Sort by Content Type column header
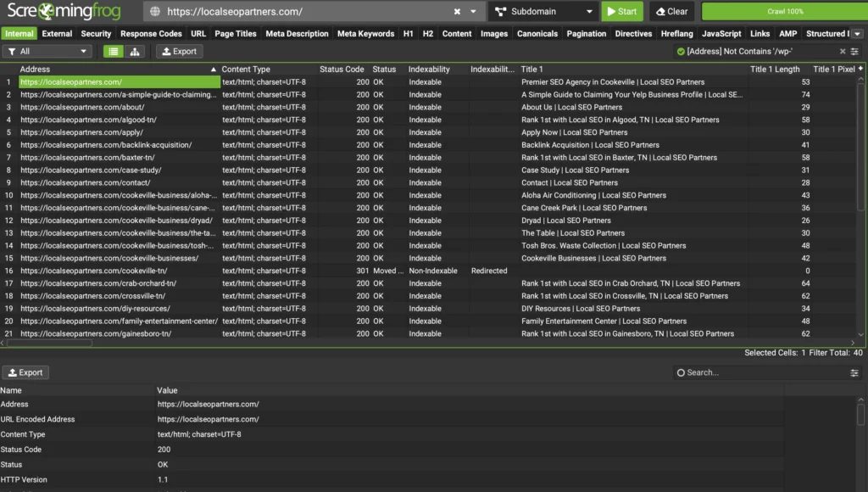This screenshot has height=492, width=868. 269,70
